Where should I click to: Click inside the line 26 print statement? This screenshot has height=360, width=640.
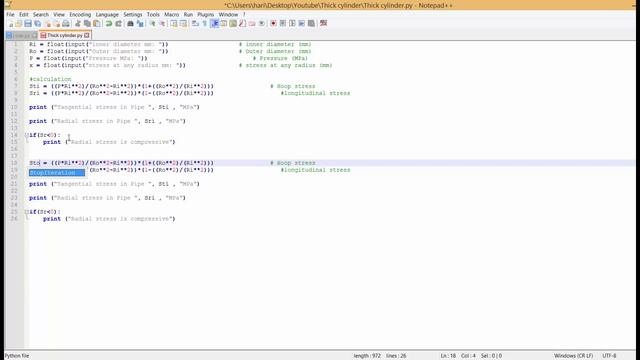pos(109,219)
